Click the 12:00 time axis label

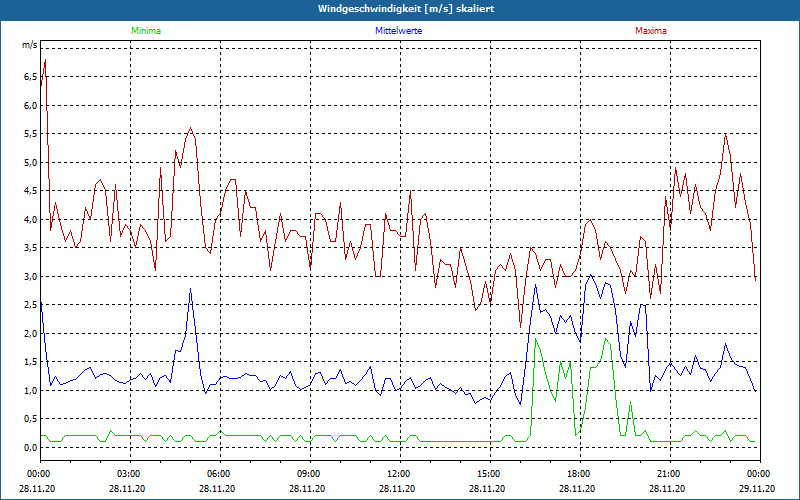[398, 474]
